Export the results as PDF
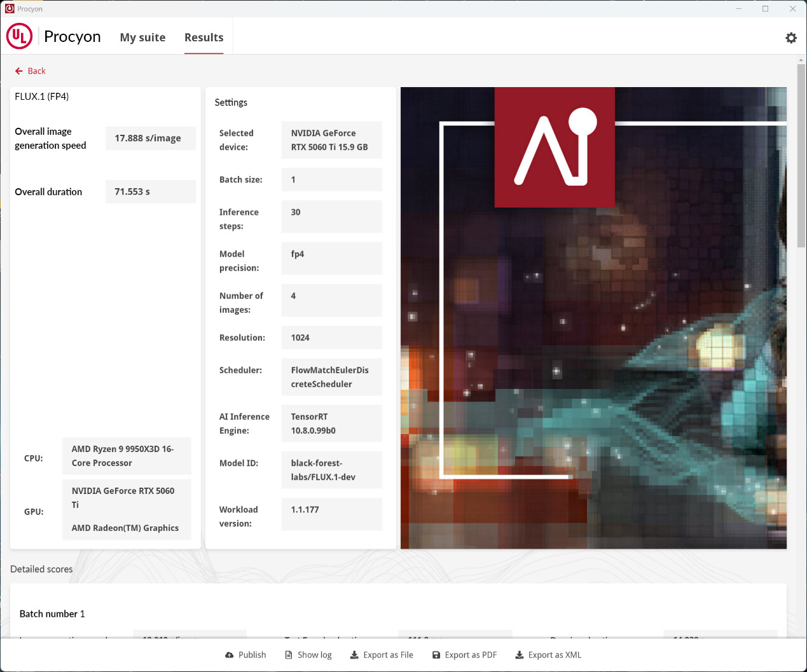 click(464, 655)
